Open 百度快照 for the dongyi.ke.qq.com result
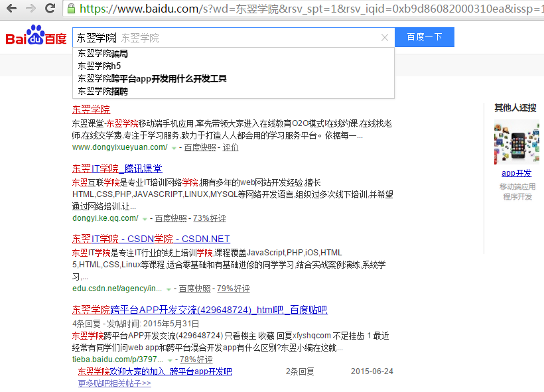The image size is (544, 392). point(170,218)
